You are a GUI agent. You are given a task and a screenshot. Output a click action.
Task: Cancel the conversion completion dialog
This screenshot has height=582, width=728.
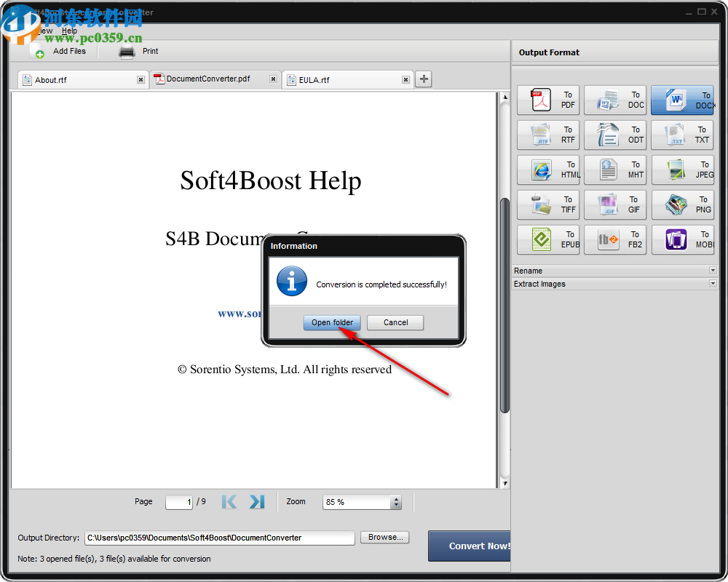395,322
